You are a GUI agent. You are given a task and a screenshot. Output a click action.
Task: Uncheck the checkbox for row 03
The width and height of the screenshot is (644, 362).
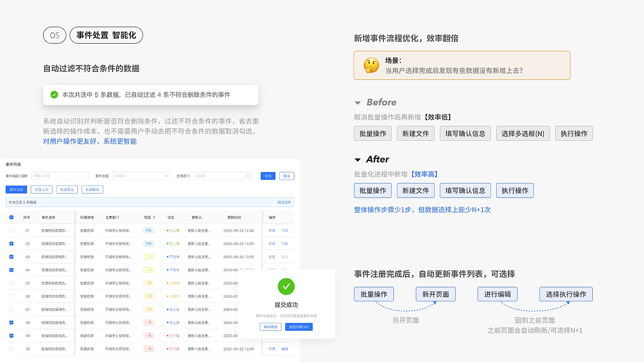click(x=12, y=256)
